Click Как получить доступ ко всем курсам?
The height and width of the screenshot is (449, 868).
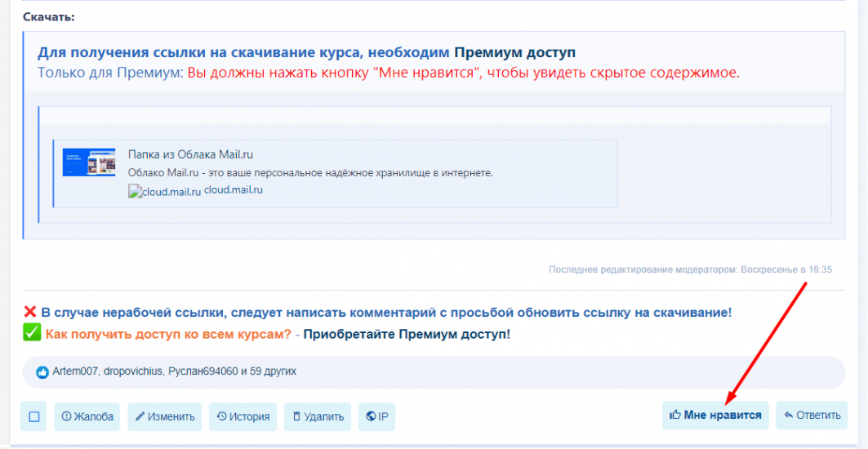(x=167, y=335)
